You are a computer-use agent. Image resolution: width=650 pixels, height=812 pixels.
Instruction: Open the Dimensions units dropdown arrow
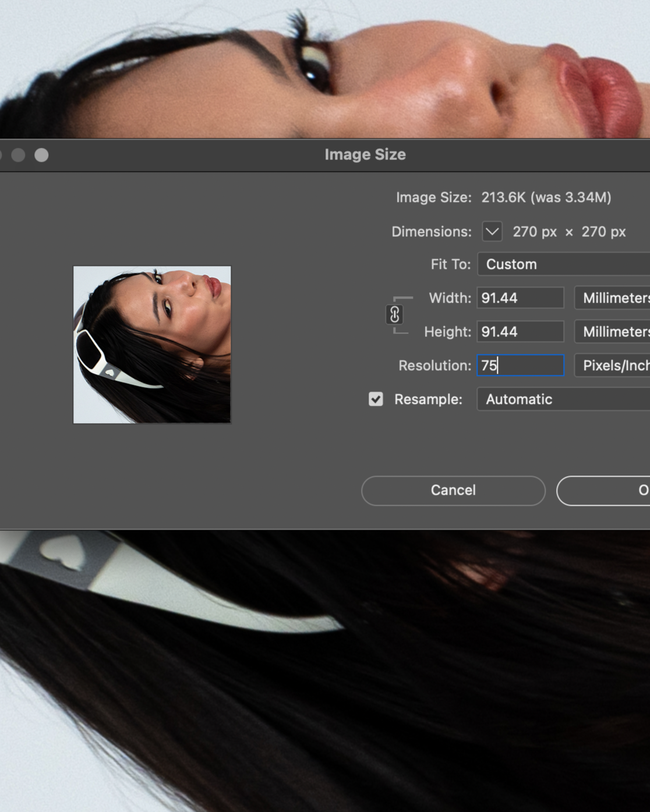coord(492,231)
